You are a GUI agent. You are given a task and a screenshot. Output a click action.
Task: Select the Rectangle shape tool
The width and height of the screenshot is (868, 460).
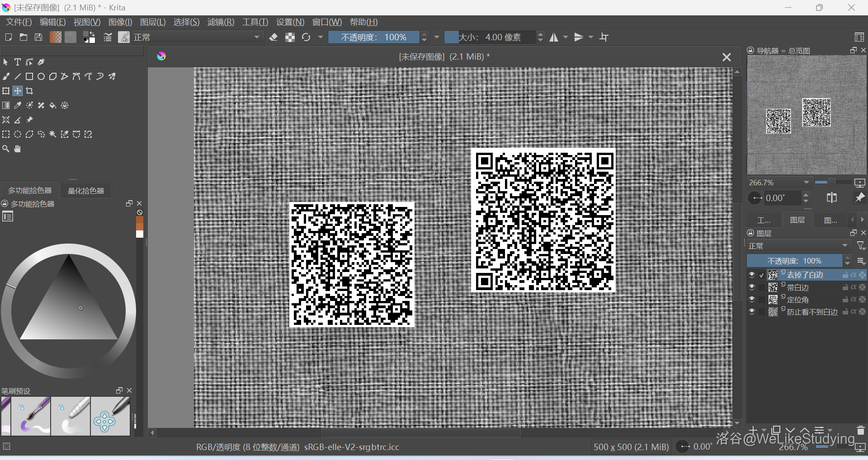tap(29, 76)
